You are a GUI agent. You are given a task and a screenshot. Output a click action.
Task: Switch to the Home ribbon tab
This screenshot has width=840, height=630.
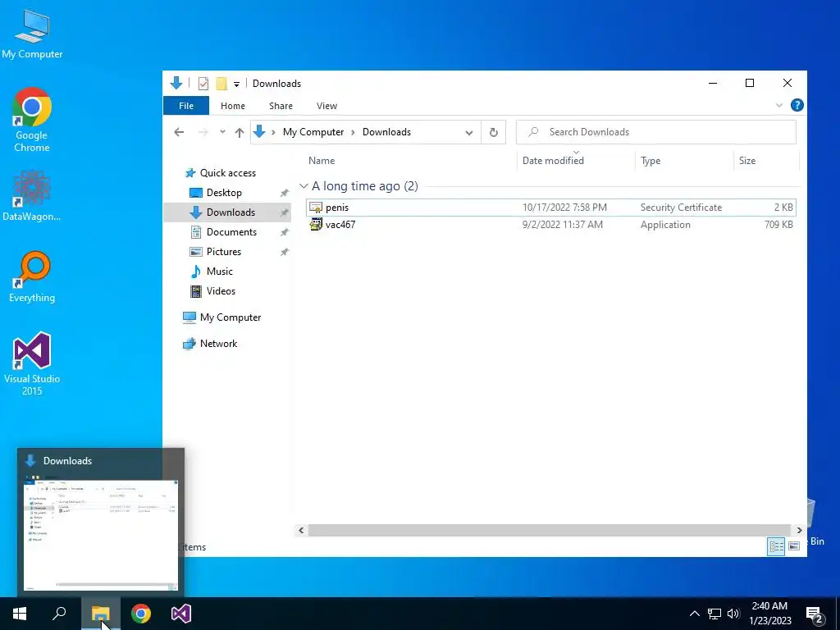[x=232, y=106]
